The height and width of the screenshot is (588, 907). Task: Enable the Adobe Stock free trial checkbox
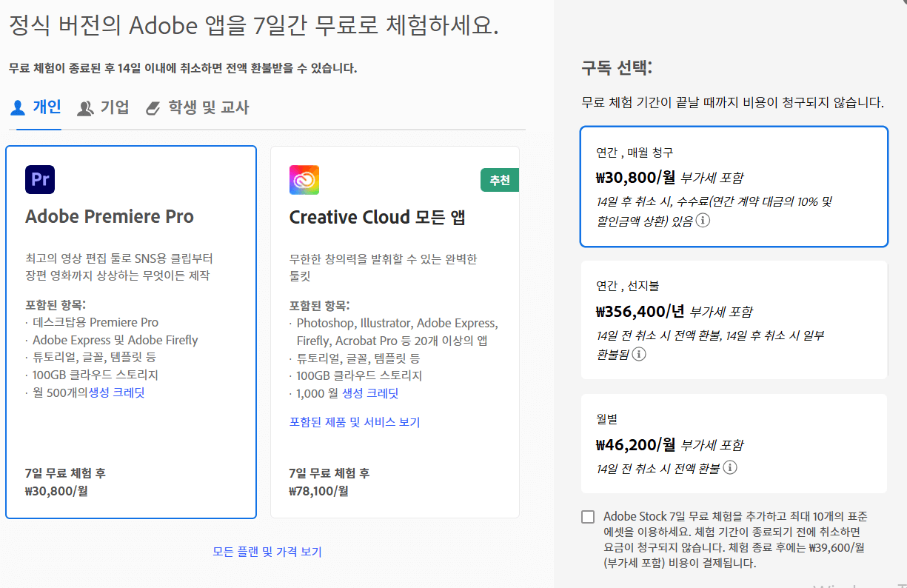(x=589, y=516)
